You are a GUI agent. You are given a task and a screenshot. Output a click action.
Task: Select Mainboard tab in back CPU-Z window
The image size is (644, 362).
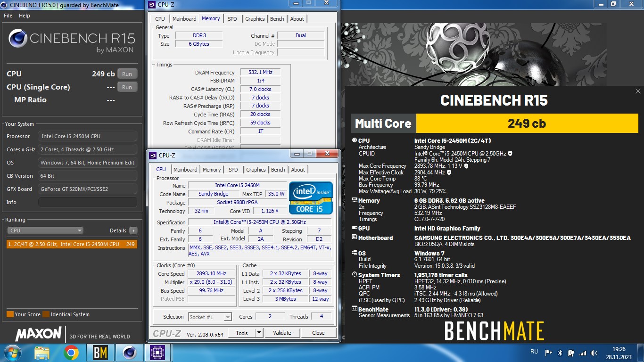click(184, 19)
